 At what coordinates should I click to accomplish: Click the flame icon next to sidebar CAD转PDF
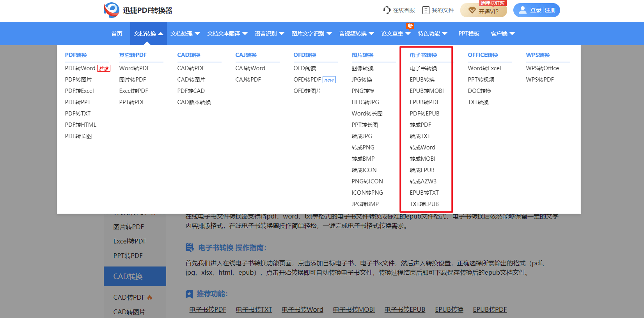coord(150,297)
